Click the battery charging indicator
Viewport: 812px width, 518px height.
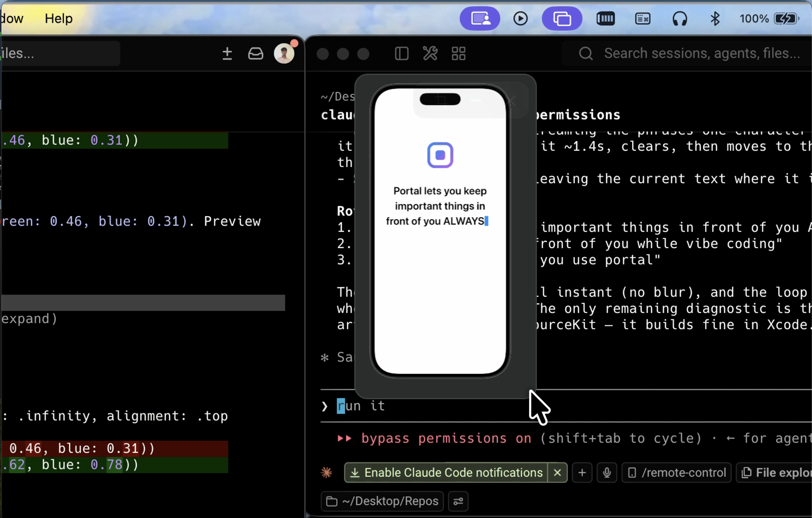click(787, 19)
